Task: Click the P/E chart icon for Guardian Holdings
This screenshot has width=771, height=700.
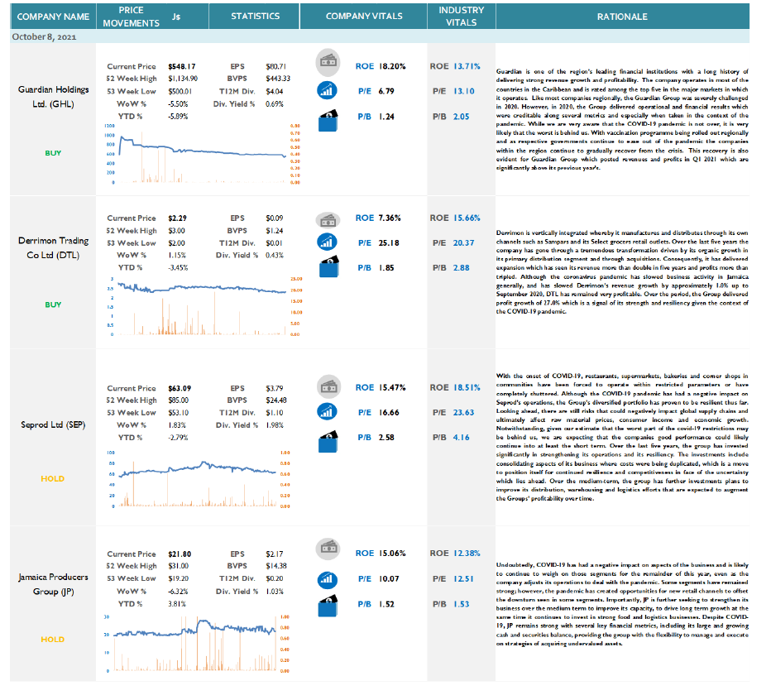Action: [328, 90]
